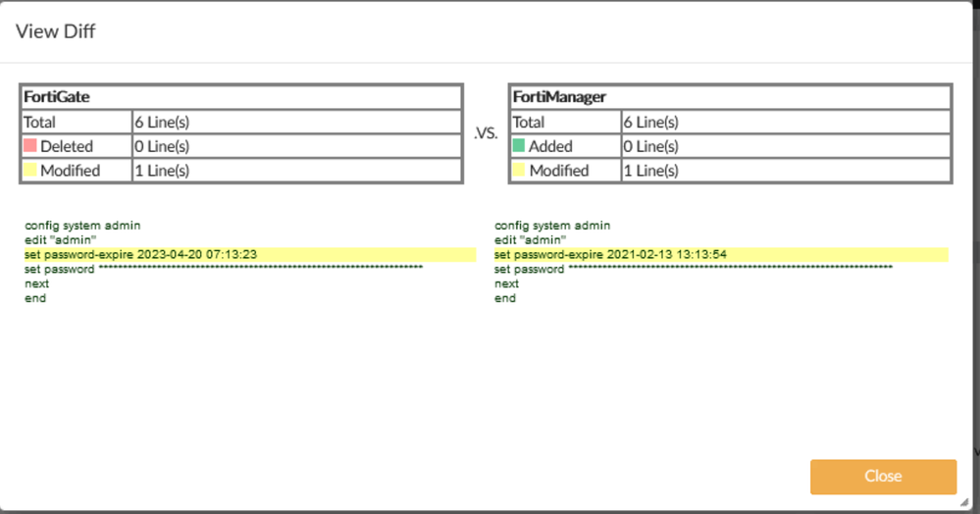The width and height of the screenshot is (980, 514).
Task: Click the FortiManager yellow Modified swatch
Action: (x=519, y=170)
